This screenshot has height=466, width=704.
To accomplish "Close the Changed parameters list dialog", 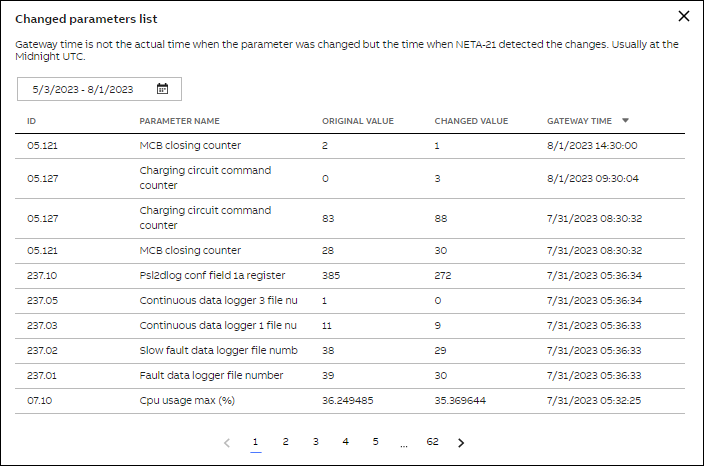I will (684, 16).
